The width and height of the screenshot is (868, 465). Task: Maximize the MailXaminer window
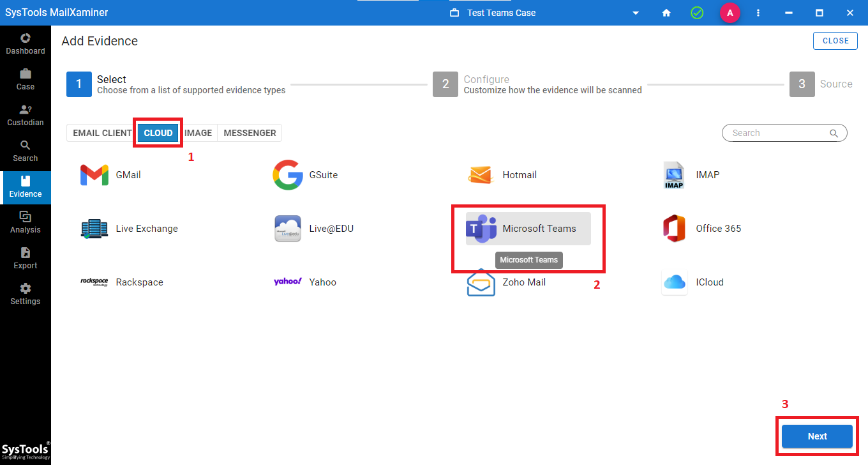click(819, 13)
